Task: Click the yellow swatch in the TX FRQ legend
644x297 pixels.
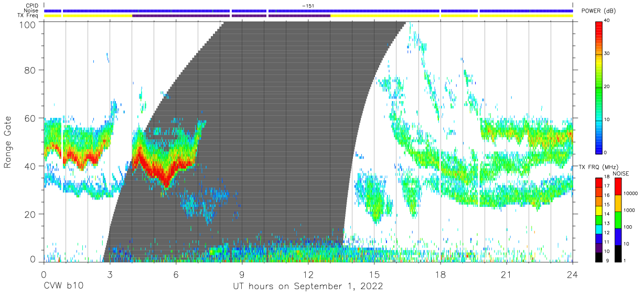Action: 599,211
